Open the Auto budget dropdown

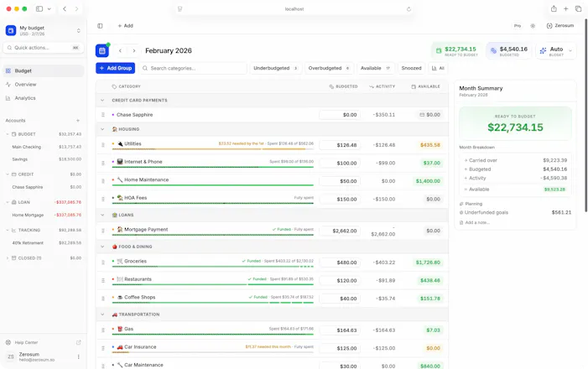tap(556, 51)
